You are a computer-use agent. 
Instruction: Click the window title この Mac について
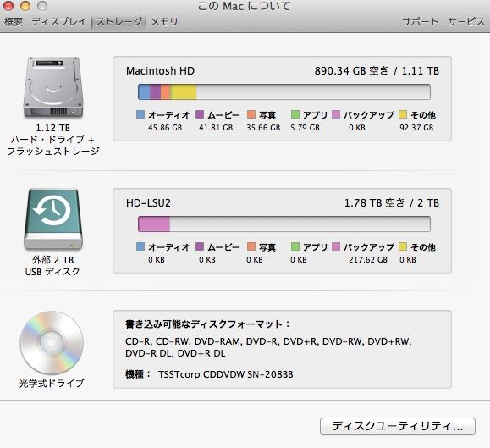click(x=245, y=6)
